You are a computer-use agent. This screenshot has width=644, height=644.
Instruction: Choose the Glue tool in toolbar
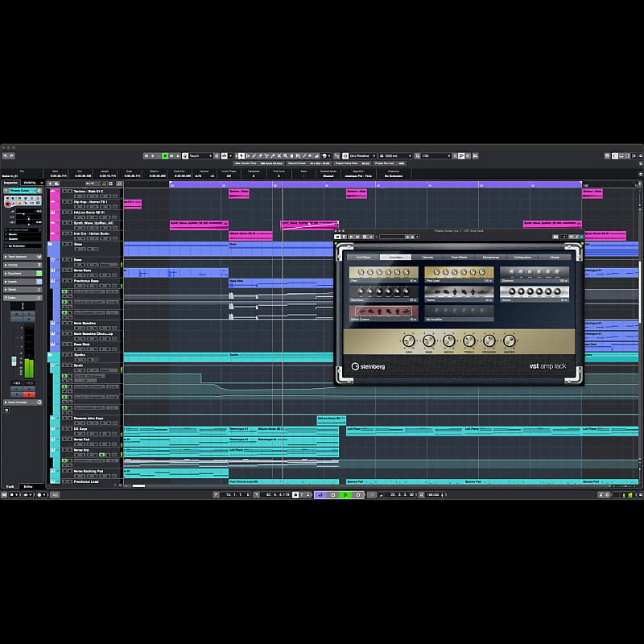(x=273, y=155)
